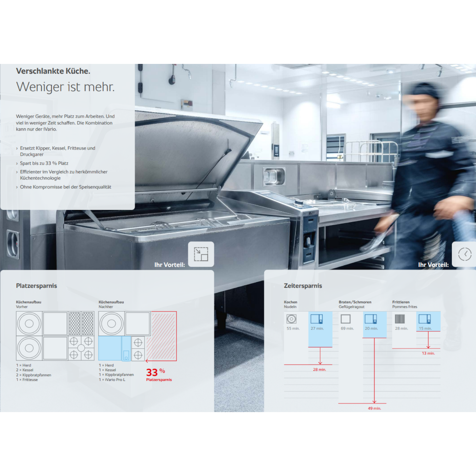Image resolution: width=476 pixels, height=476 pixels.
Task: Click the pan icon above 69 min.
Action: (346, 319)
